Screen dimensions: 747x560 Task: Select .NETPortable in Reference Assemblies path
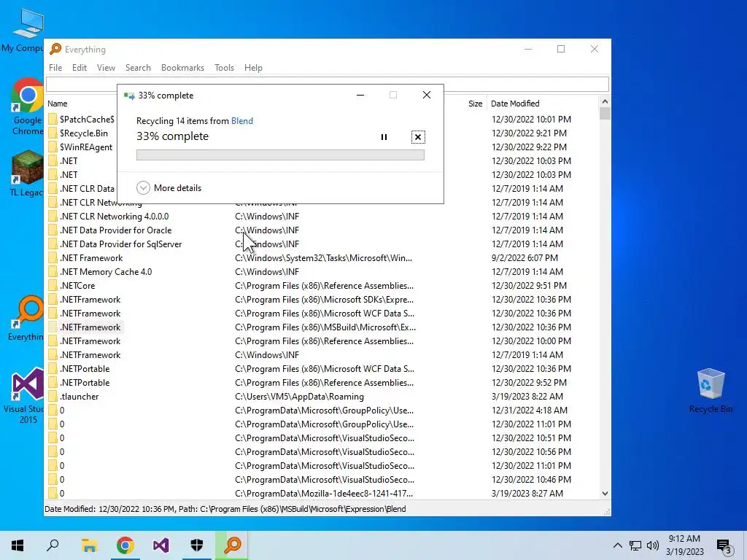pos(85,382)
